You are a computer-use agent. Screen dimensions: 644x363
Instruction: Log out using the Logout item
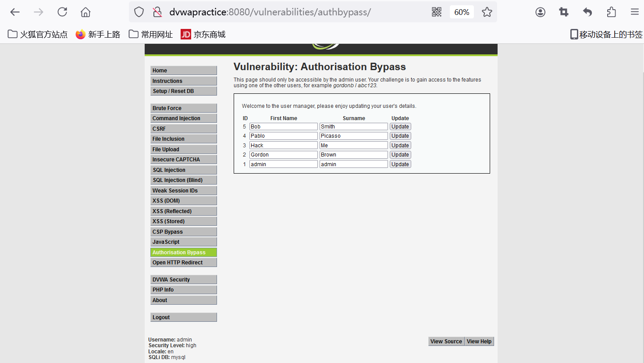pyautogui.click(x=184, y=317)
